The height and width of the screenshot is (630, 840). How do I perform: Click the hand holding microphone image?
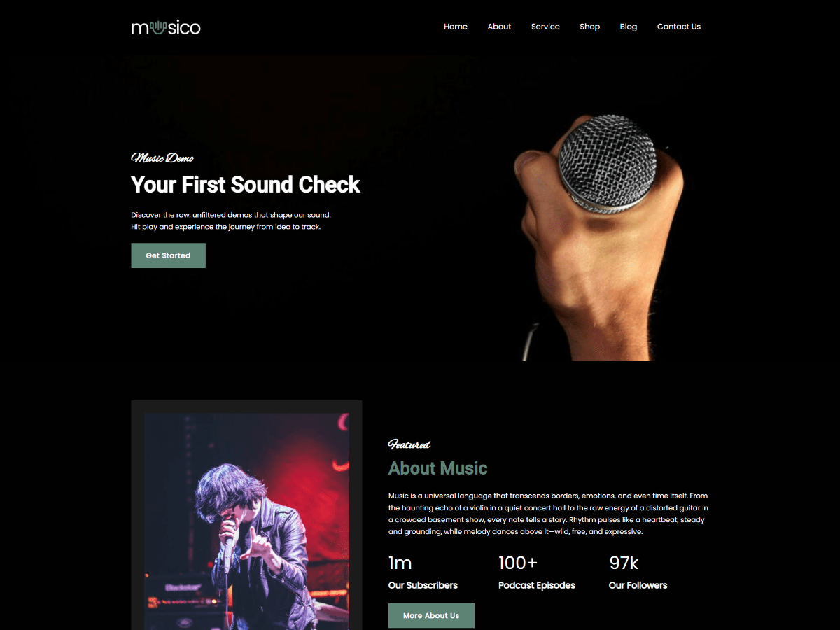598,238
